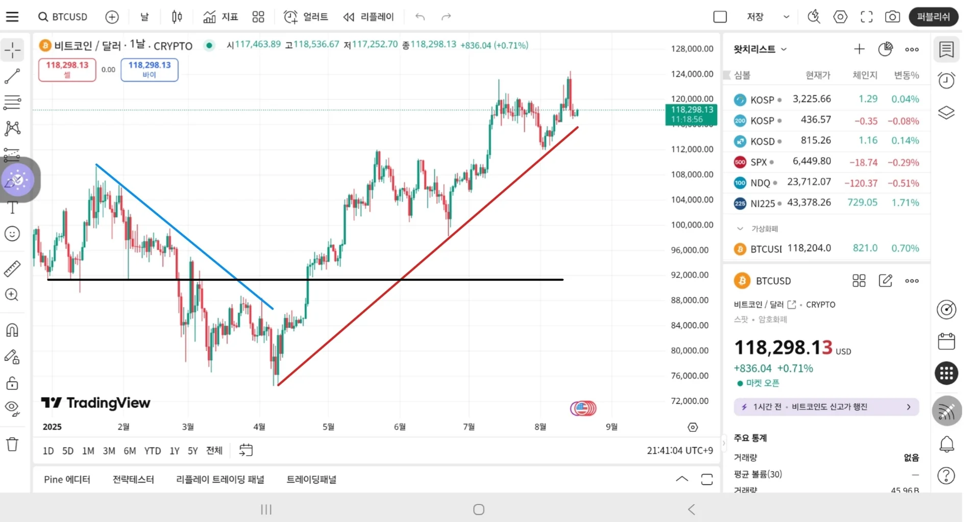The height and width of the screenshot is (522, 980).
Task: Open the ruler measure tool
Action: click(12, 268)
